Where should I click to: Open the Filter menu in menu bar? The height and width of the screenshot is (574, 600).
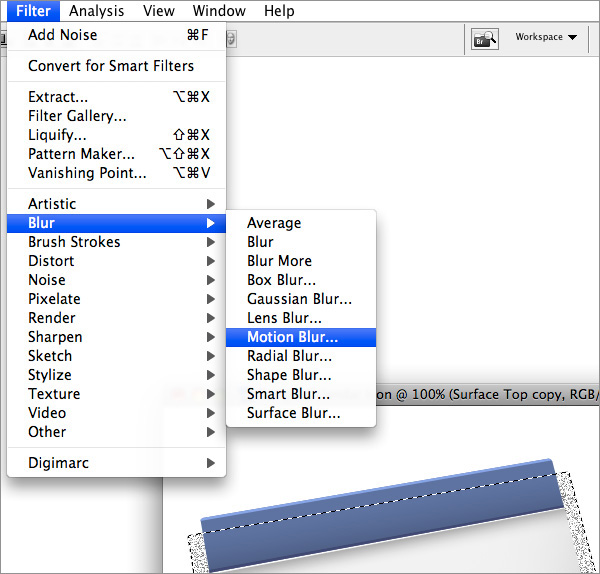33,11
